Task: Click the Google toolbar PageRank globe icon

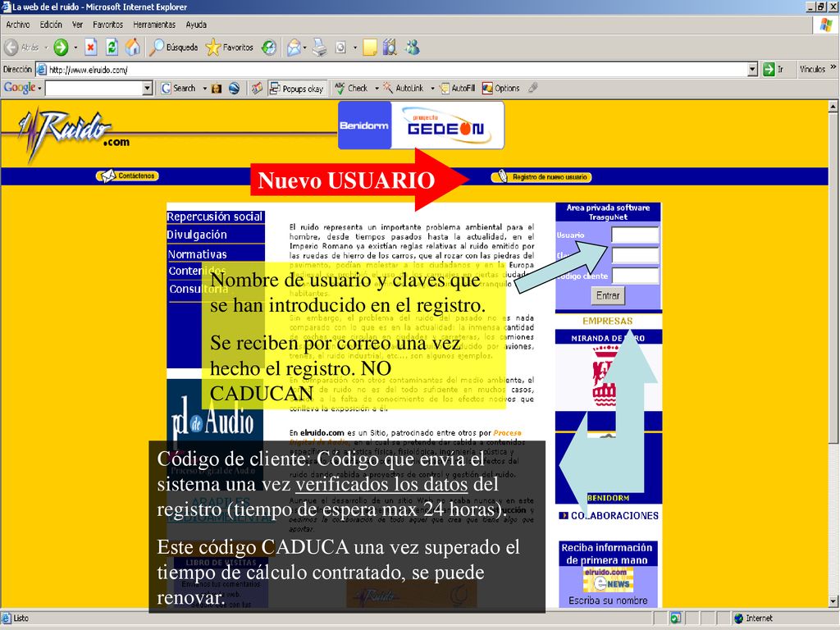Action: click(234, 89)
